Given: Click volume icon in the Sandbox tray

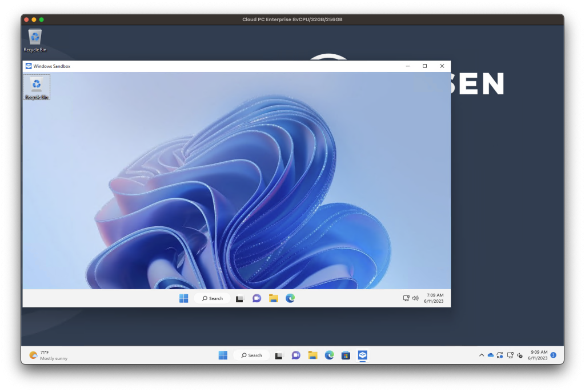Looking at the screenshot, I should 415,298.
